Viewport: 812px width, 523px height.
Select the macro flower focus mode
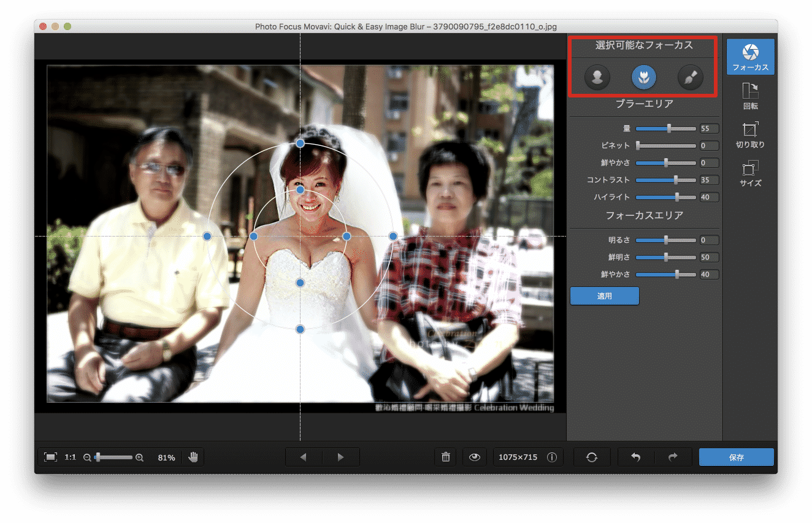point(644,77)
